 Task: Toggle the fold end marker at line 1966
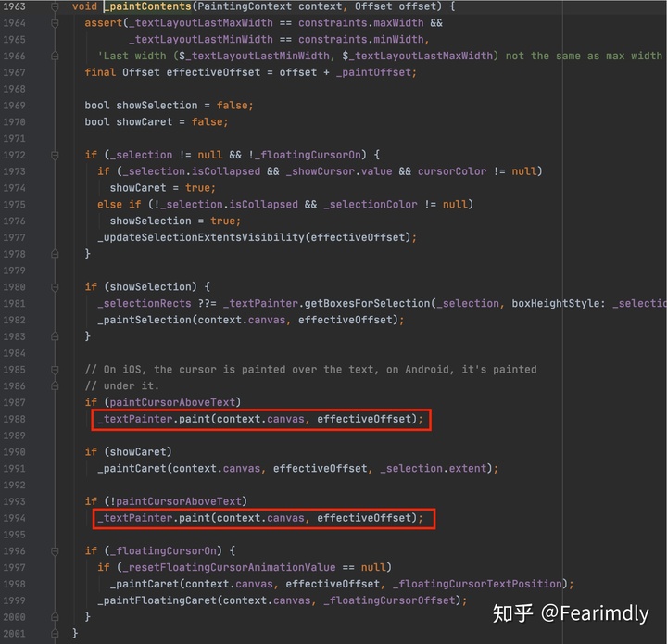(x=55, y=56)
